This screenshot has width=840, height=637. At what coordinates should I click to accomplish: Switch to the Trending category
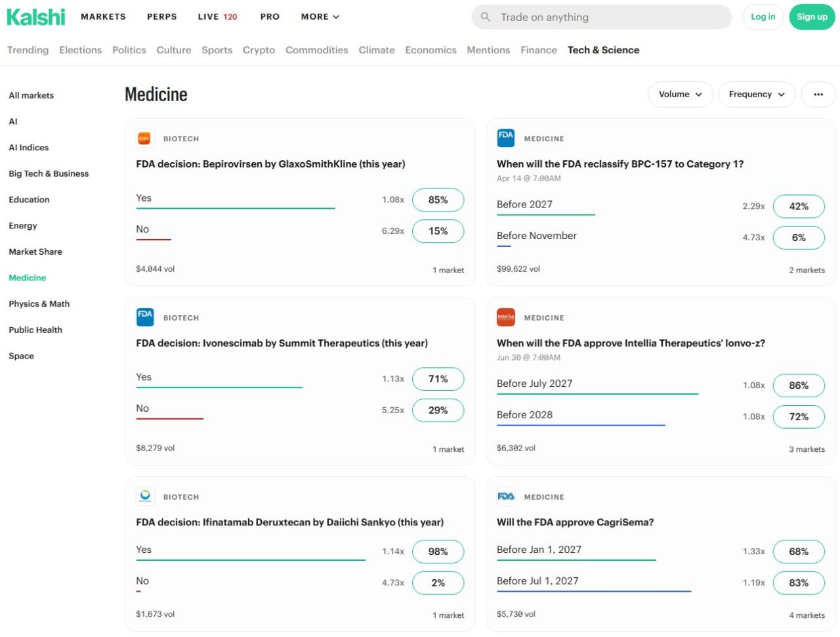point(28,50)
